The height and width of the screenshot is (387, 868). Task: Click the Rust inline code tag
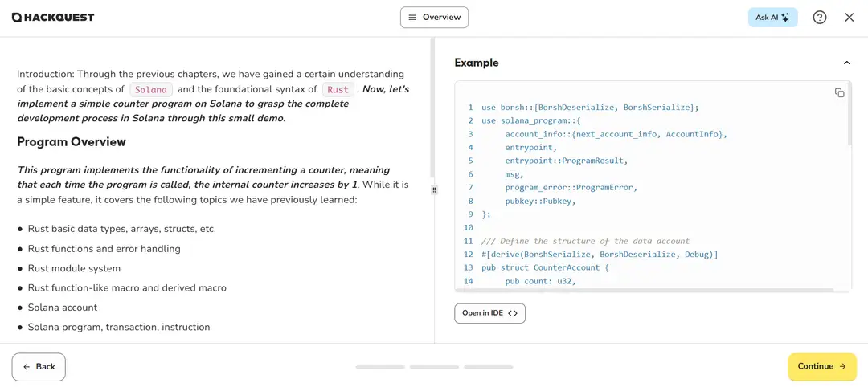tap(338, 90)
